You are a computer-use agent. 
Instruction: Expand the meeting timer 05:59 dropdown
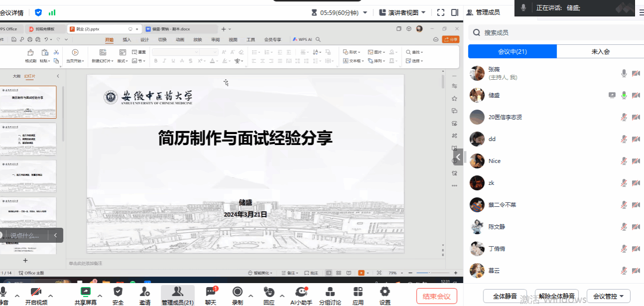point(365,12)
